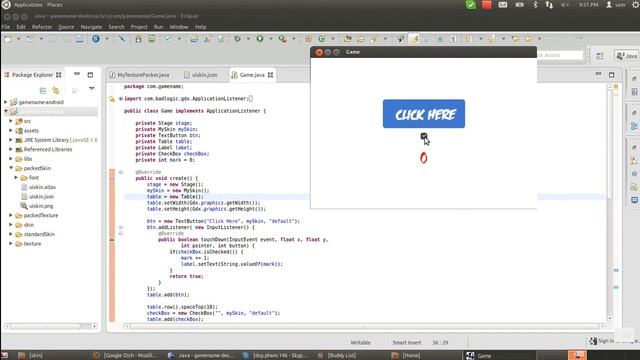
Task: Expand the standardSkin folder
Action: point(11,234)
